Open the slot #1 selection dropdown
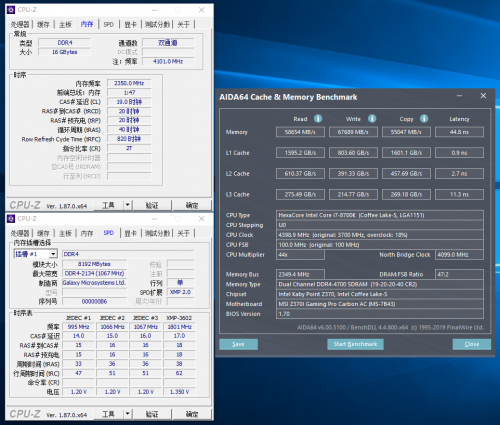 point(53,254)
